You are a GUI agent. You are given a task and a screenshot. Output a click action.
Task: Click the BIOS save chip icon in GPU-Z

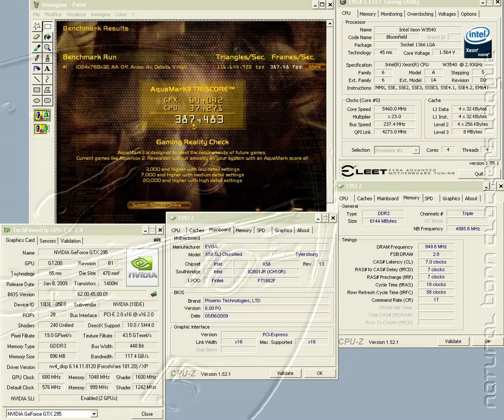[154, 293]
